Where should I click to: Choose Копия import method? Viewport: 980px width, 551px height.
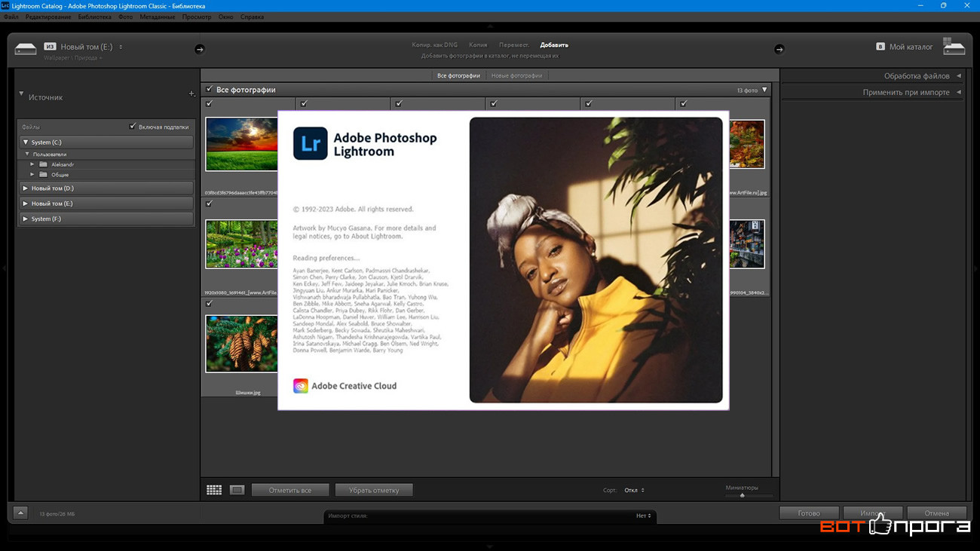[478, 45]
